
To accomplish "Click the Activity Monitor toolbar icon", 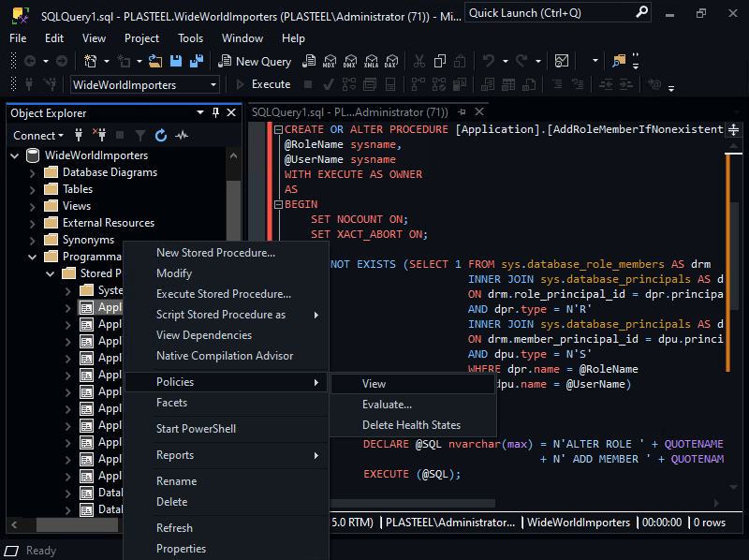I will 562,61.
